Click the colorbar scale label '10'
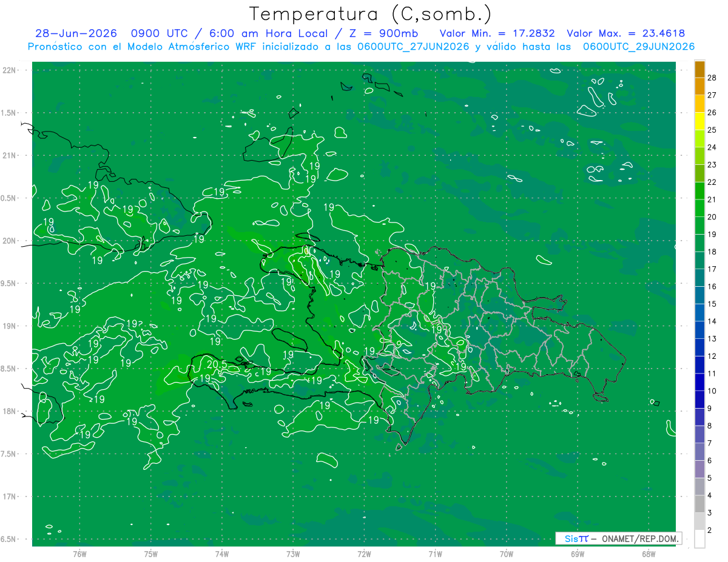Screen dimensions: 728x562 712,391
